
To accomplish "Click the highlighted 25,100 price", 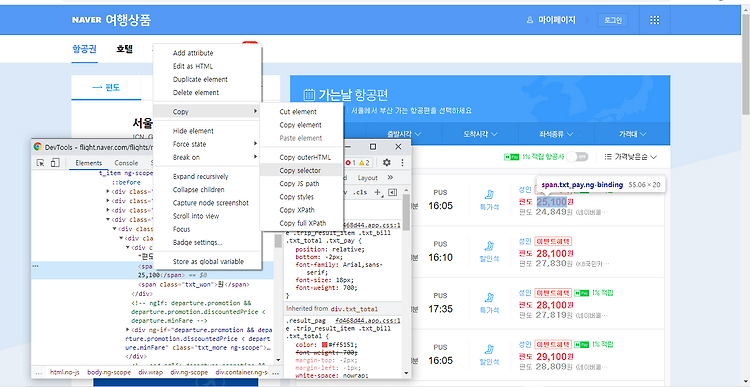I will click(551, 201).
